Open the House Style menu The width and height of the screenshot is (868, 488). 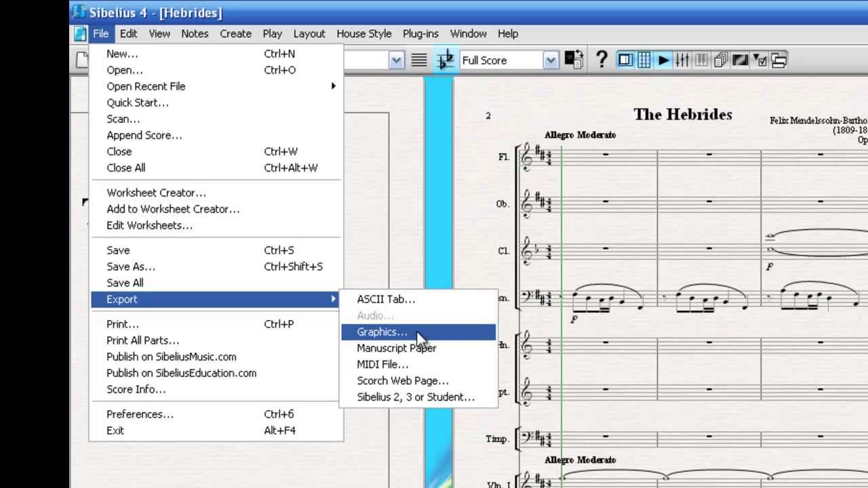364,33
